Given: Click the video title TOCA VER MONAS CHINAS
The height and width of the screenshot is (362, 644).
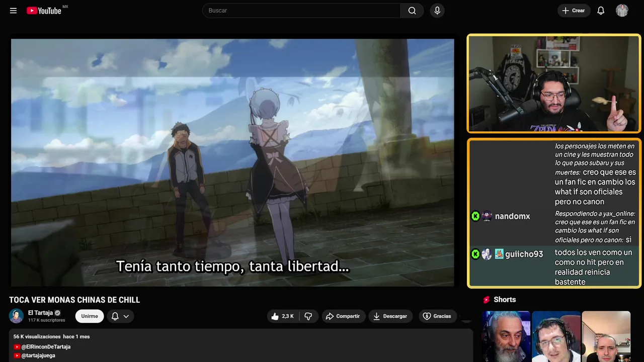Looking at the screenshot, I should pyautogui.click(x=74, y=300).
